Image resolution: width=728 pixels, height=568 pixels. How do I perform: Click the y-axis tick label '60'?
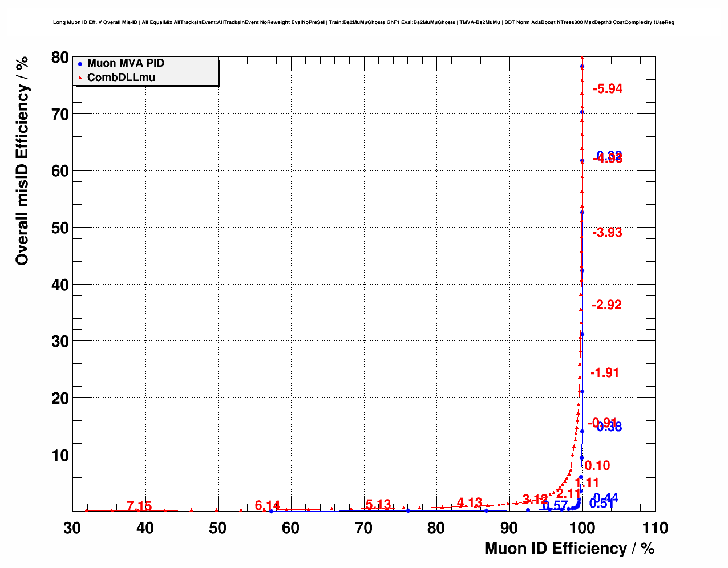click(59, 171)
